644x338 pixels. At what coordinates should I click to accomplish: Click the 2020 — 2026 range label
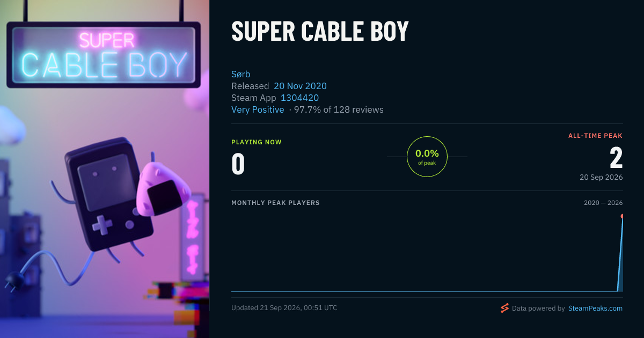pyautogui.click(x=603, y=203)
